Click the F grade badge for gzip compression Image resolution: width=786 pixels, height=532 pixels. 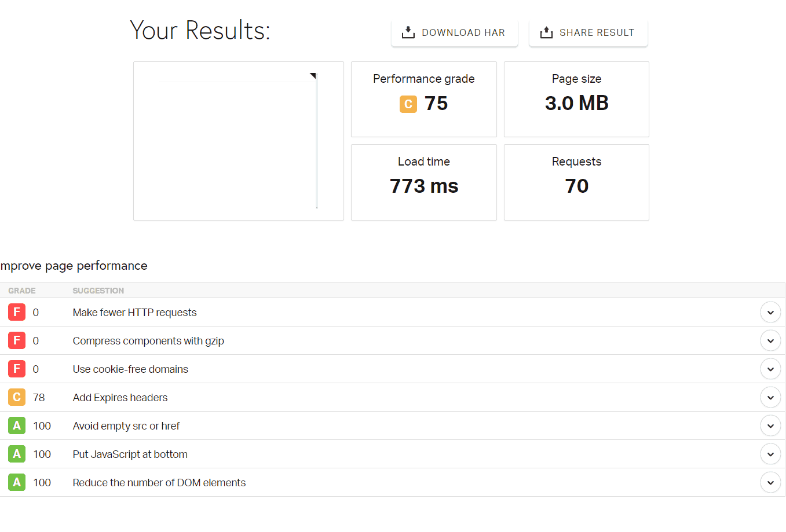(x=17, y=340)
